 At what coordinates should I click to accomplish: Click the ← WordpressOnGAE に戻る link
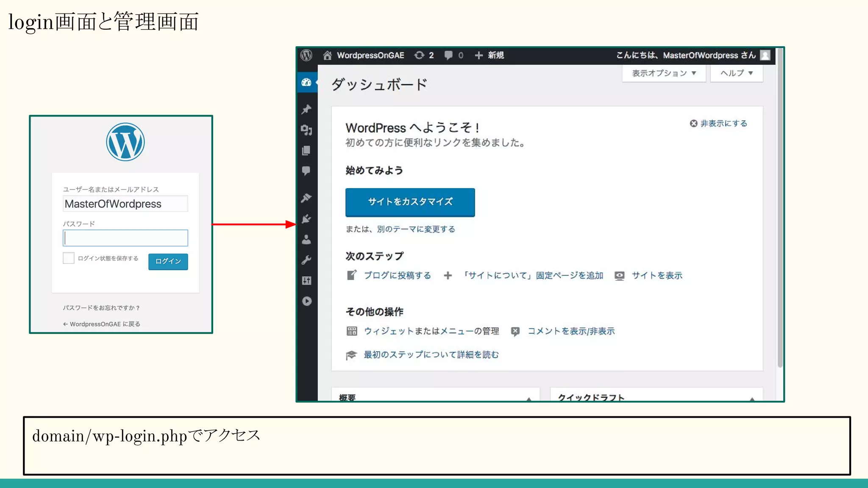tap(101, 324)
